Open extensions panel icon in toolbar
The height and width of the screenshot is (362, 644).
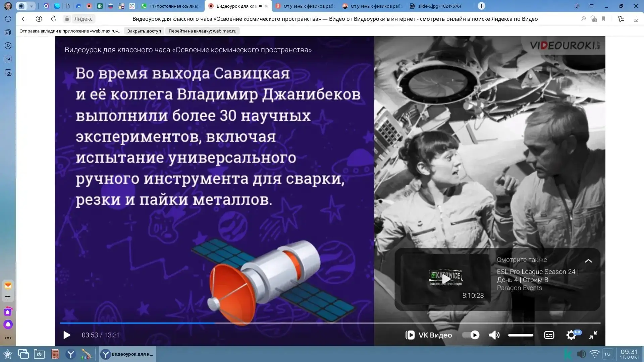coord(621,19)
